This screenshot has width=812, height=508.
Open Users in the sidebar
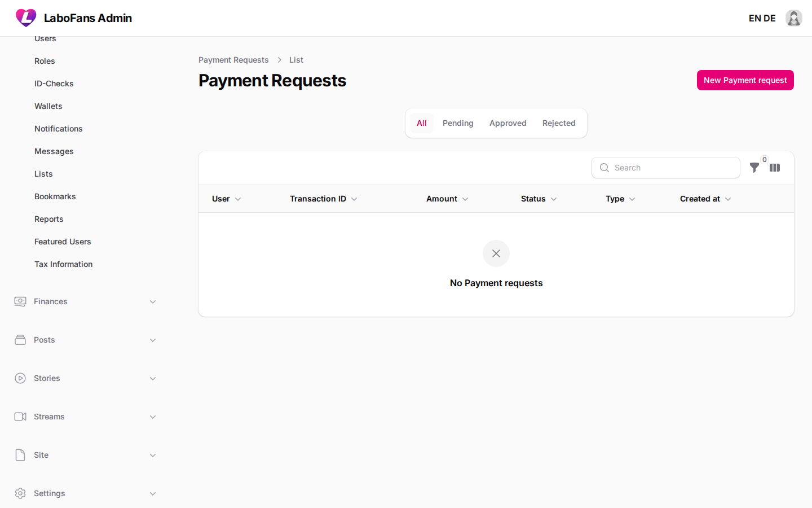pos(45,38)
